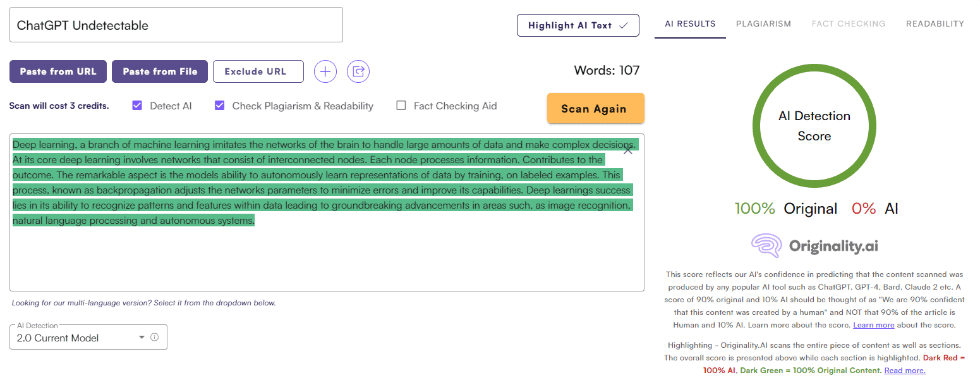Go to the Readability tab

point(935,24)
